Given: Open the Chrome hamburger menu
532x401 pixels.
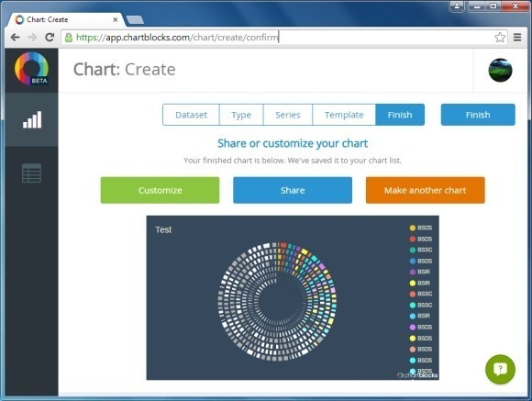Looking at the screenshot, I should pyautogui.click(x=517, y=38).
